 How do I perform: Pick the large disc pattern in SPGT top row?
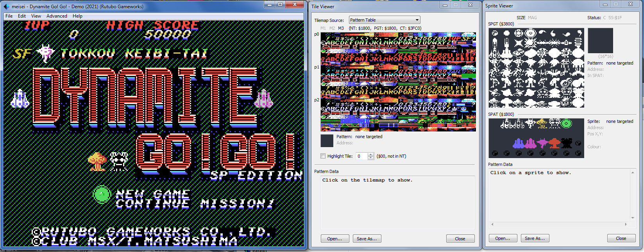click(x=531, y=33)
